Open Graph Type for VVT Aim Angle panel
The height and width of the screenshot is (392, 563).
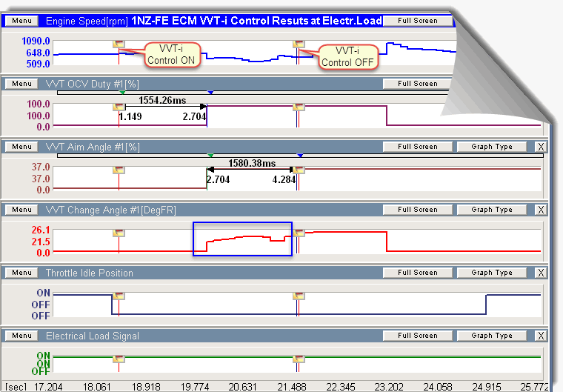(493, 147)
